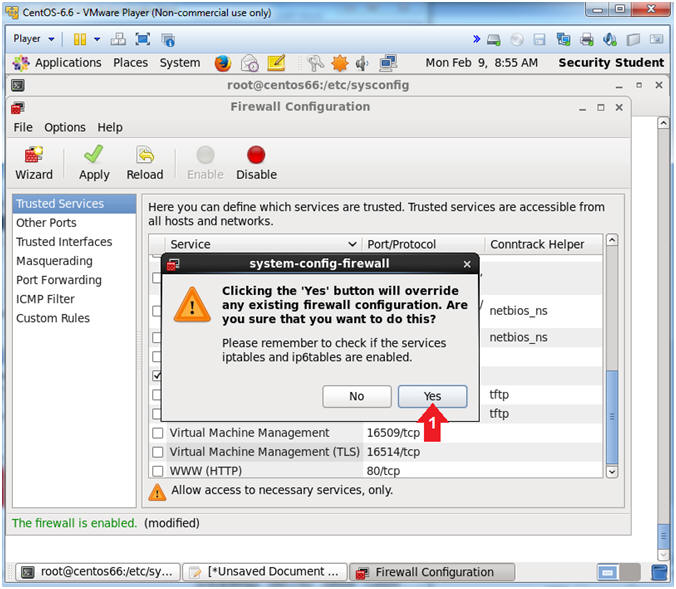Send Ctrl+Alt+Del to the virtual machine
Screen dimensions: 676x589
tap(118, 39)
